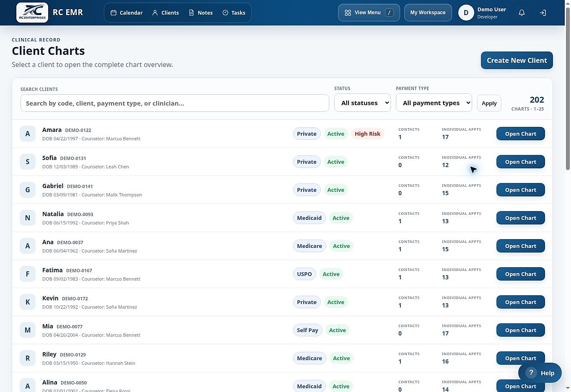Click the RC Enterprises logo
The image size is (571, 392).
click(x=32, y=13)
